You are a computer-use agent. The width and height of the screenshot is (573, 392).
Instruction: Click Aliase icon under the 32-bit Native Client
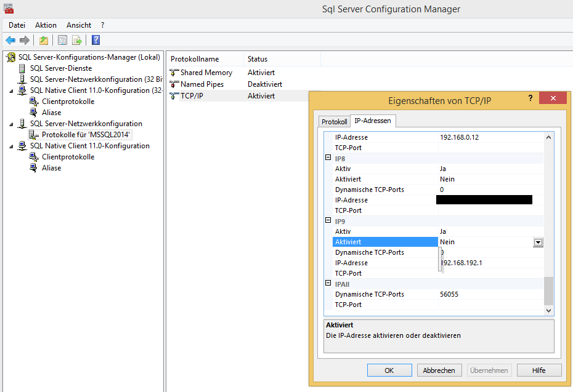pos(34,113)
